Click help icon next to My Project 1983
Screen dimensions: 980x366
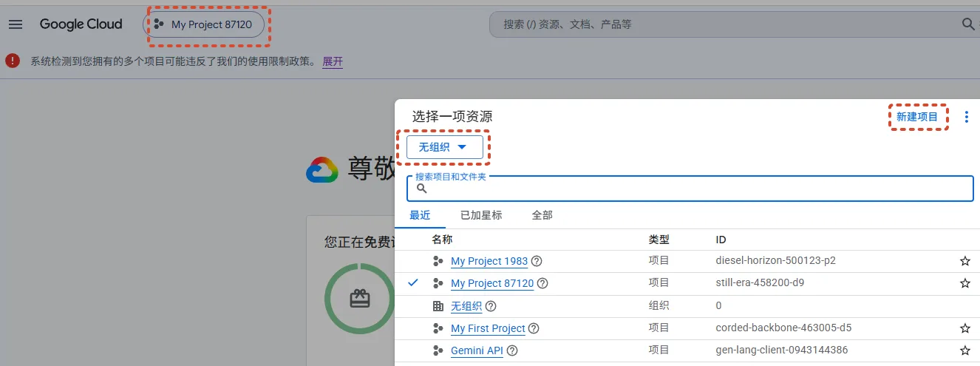(x=537, y=261)
